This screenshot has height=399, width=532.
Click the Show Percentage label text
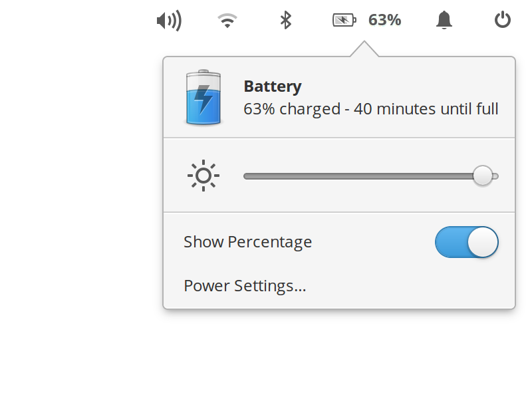coord(247,242)
